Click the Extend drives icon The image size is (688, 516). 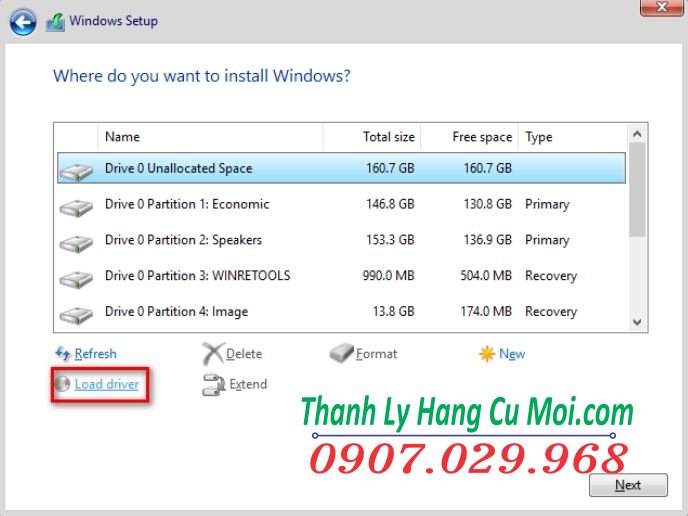click(x=214, y=385)
